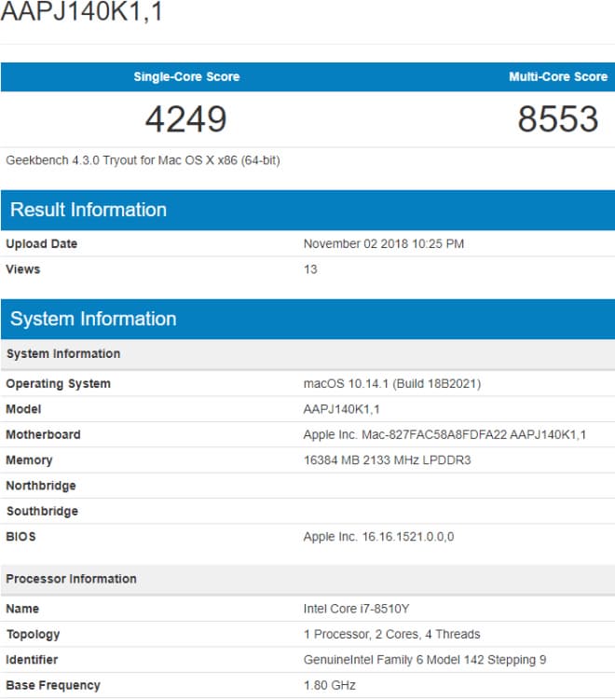Select the Multi-Core Score header
The image size is (615, 700).
point(558,76)
